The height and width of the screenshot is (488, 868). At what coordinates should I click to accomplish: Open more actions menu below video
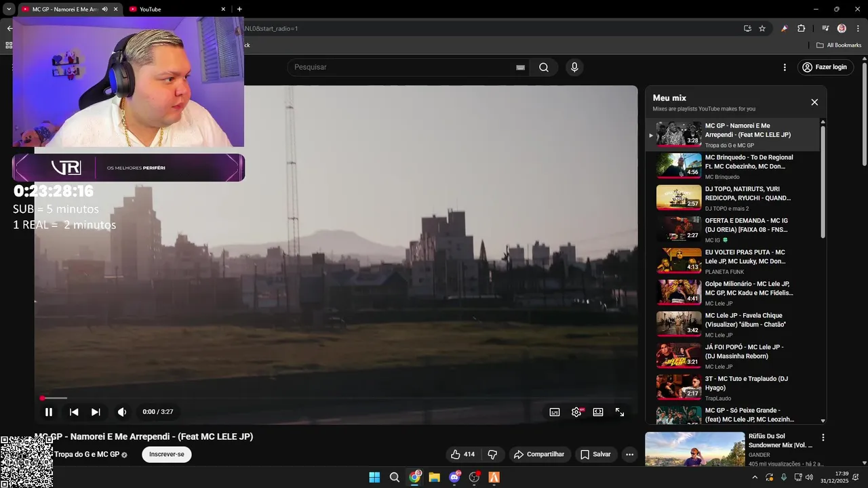(x=630, y=455)
